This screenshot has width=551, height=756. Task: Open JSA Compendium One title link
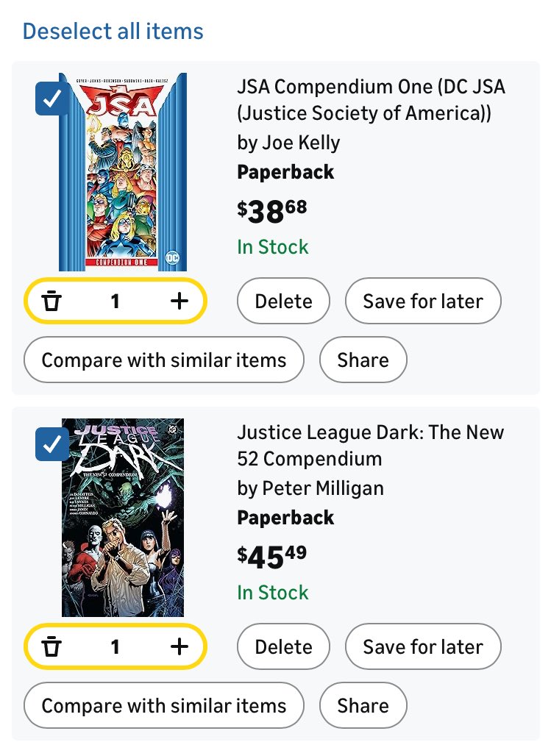tap(371, 100)
